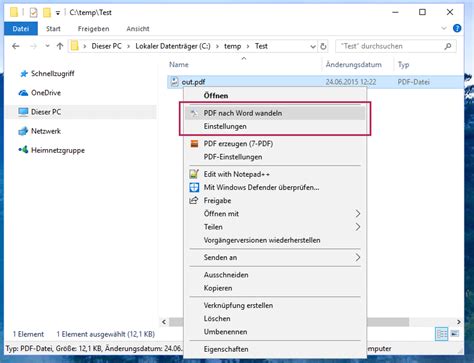Select Kopieren from the context menu
Viewport: 474px width, 363px height.
275,288
